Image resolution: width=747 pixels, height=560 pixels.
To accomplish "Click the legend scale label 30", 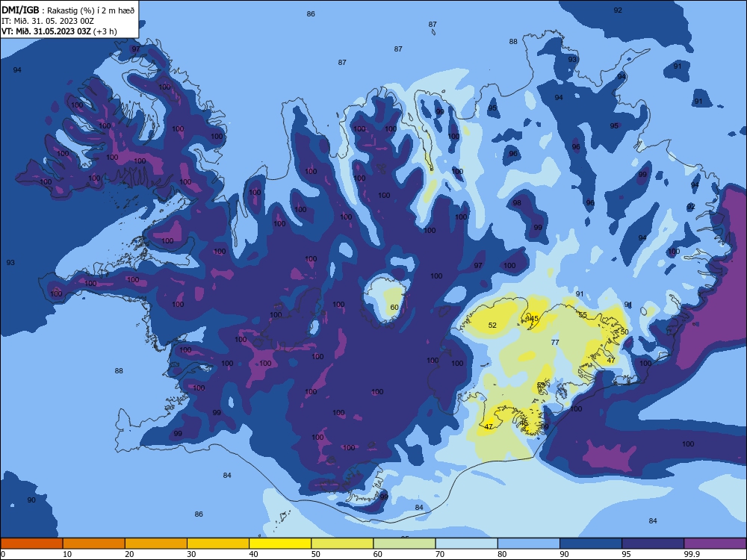I will point(191,554).
